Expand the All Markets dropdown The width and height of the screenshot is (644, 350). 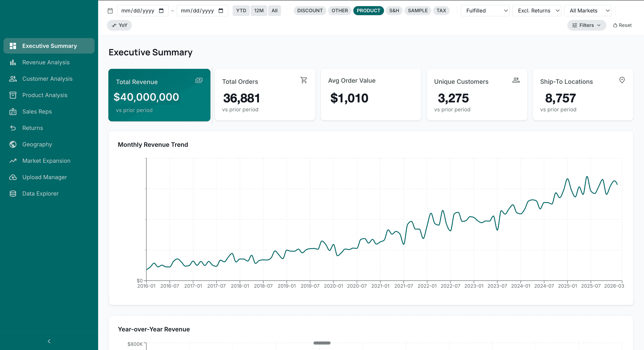587,10
